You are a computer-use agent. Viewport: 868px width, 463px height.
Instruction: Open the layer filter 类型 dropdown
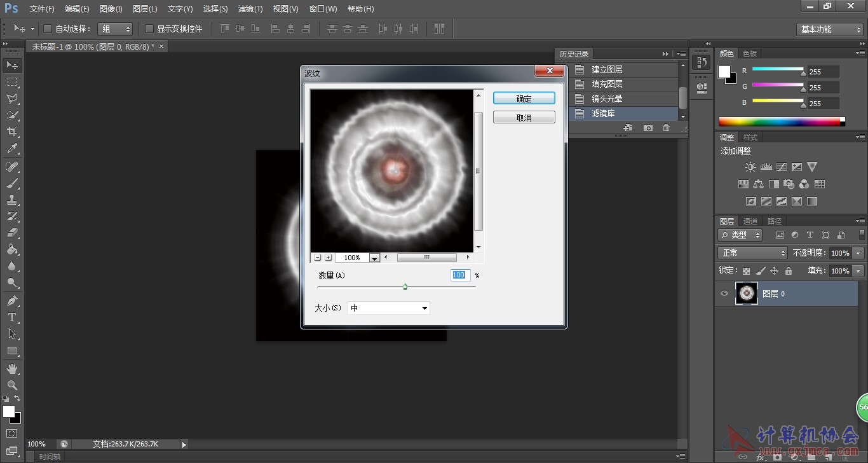(x=740, y=235)
